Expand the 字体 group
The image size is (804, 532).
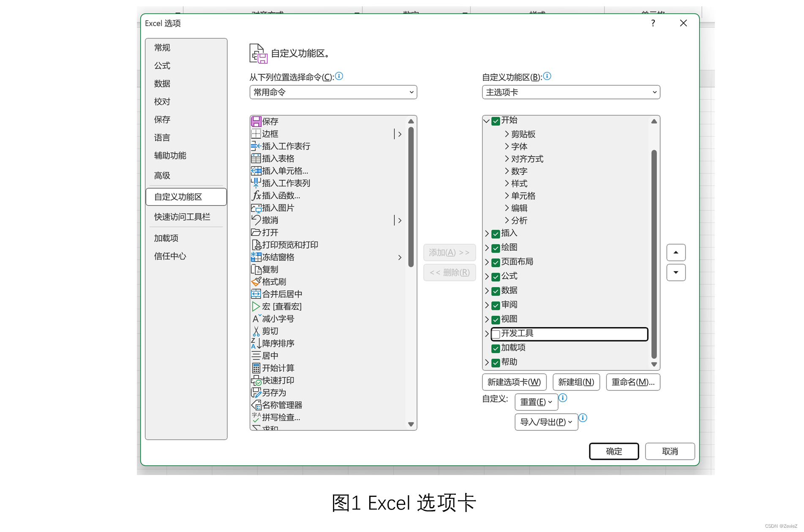507,146
